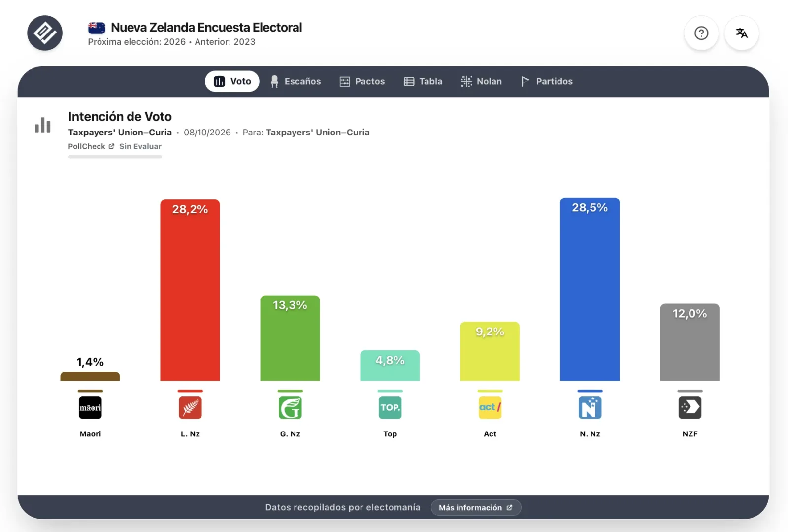The image size is (788, 532).
Task: Open the Partidos tab
Action: pyautogui.click(x=547, y=81)
